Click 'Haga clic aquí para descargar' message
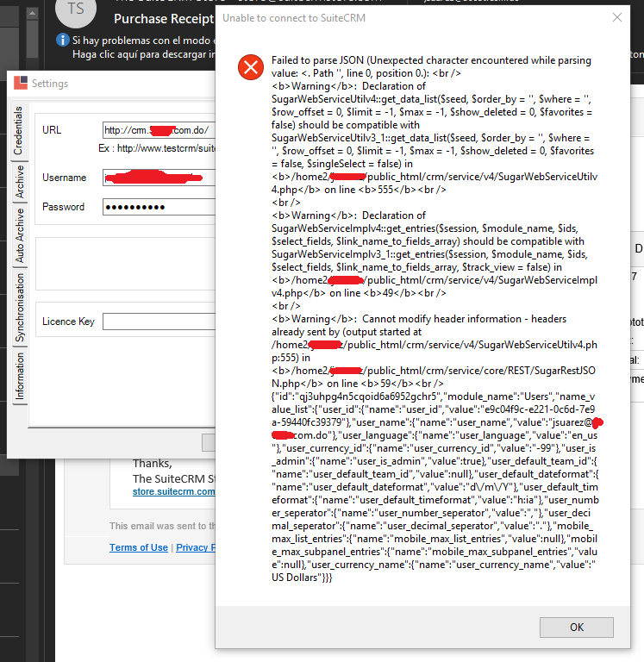Screen dimensions: 644x662 click(144, 54)
